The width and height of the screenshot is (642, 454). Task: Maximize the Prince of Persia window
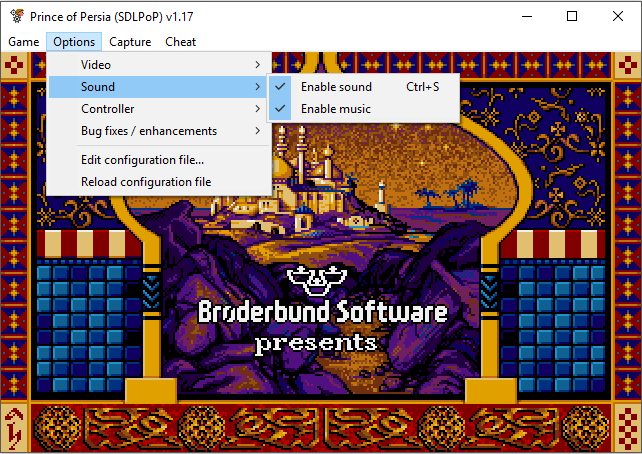point(572,16)
